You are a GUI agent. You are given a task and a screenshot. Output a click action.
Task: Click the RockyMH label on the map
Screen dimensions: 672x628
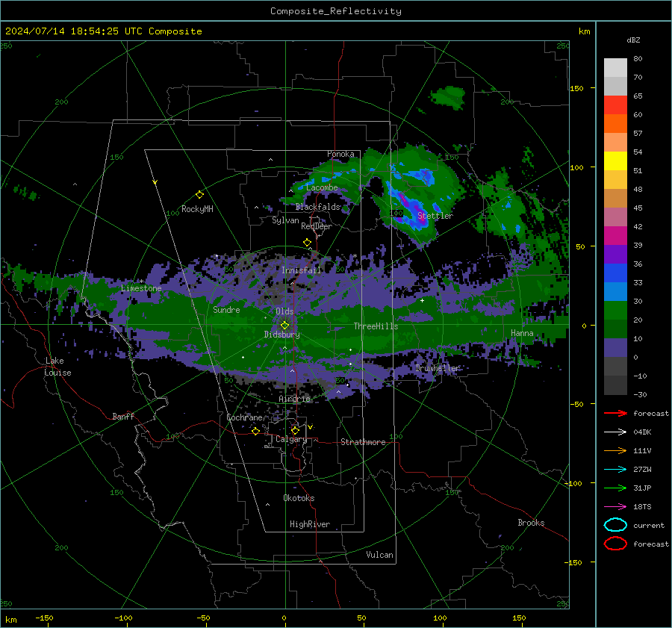[x=197, y=209]
